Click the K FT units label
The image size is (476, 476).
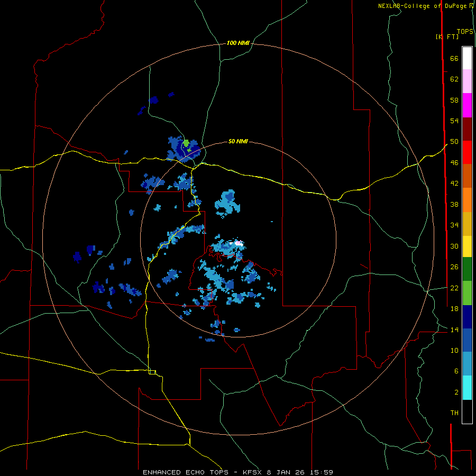tap(447, 36)
